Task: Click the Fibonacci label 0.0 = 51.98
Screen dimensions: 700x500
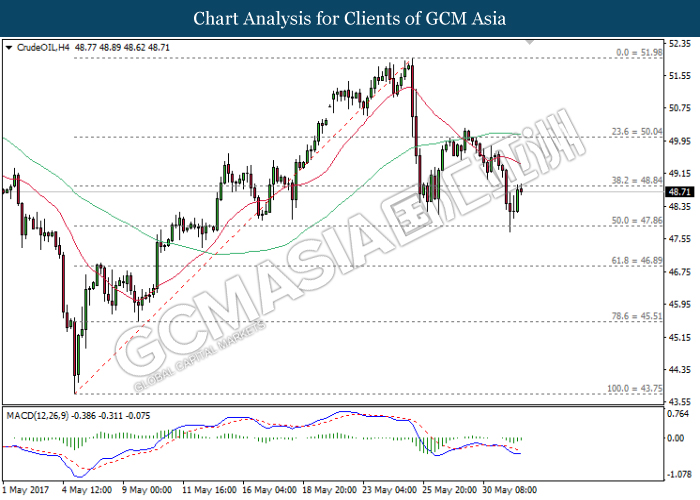Action: coord(639,52)
